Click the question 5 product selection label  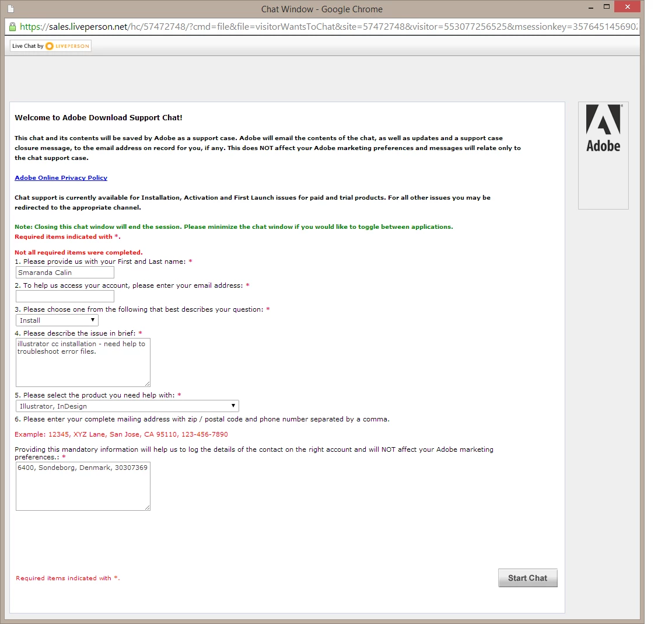pyautogui.click(x=98, y=395)
